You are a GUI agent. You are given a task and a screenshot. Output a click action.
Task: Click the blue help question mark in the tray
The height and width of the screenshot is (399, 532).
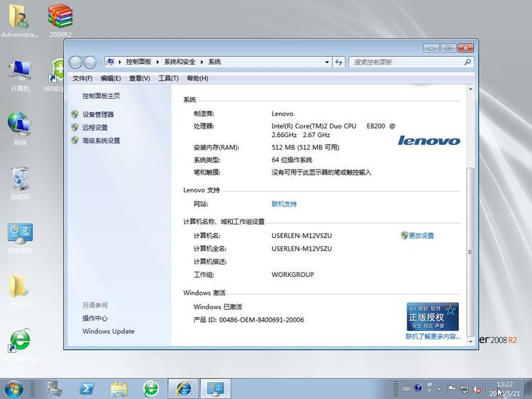tap(418, 388)
